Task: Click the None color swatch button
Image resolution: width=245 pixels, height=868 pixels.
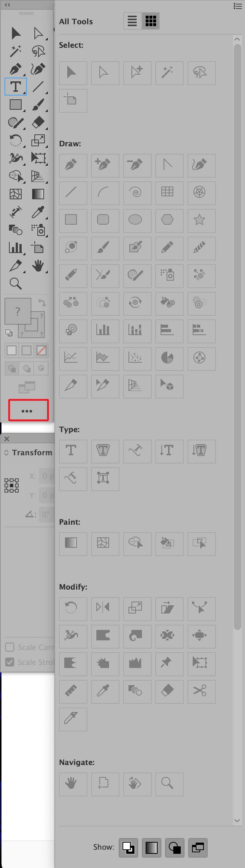Action: coord(41,350)
